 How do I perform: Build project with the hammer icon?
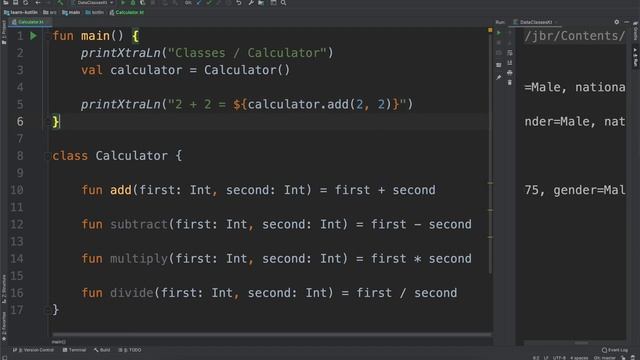(60, 2)
